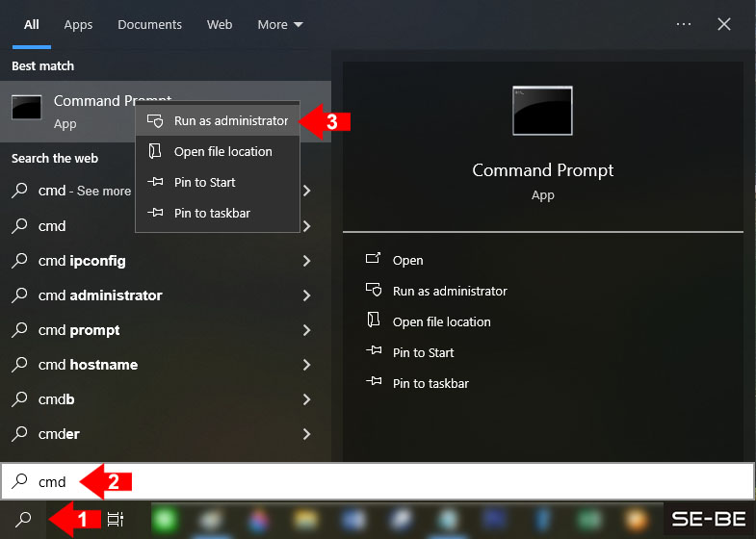Expand the cmd hostname suggestion chevron
Viewport: 756px width, 539px height.
tap(306, 365)
